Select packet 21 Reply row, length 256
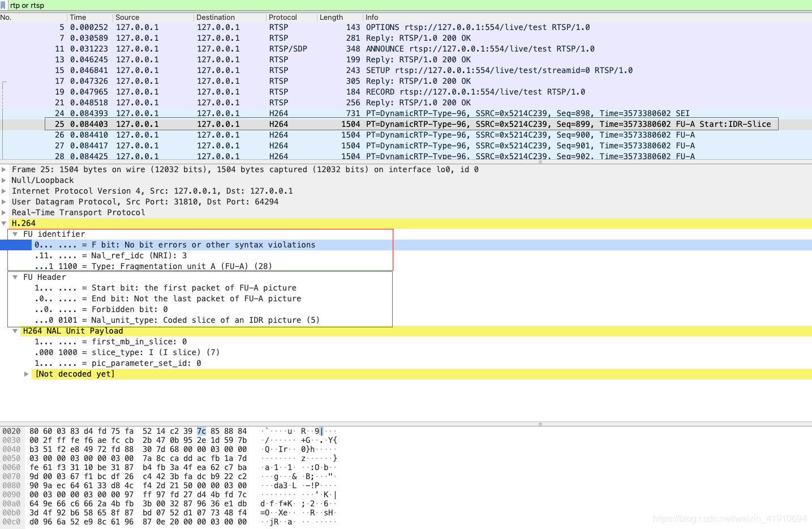The height and width of the screenshot is (529, 812). [x=406, y=103]
